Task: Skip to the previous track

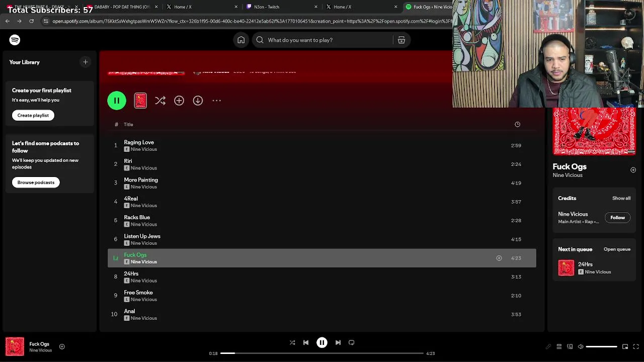Action: tap(306, 342)
